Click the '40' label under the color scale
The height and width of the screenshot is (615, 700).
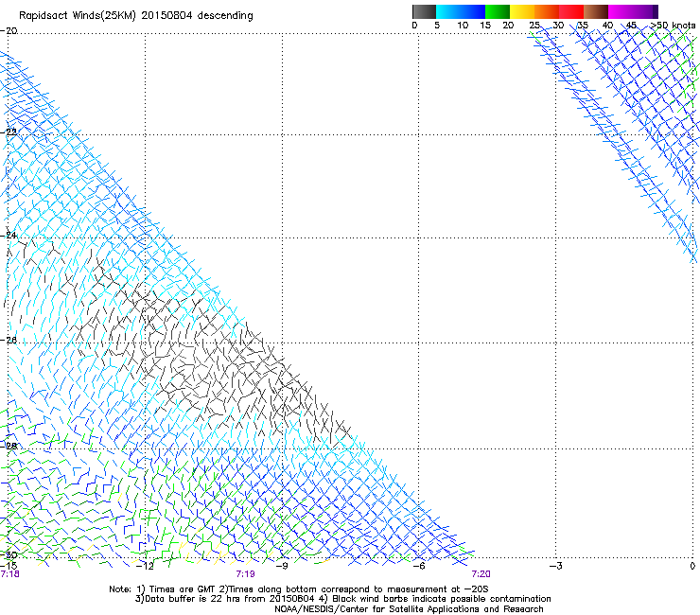(607, 26)
